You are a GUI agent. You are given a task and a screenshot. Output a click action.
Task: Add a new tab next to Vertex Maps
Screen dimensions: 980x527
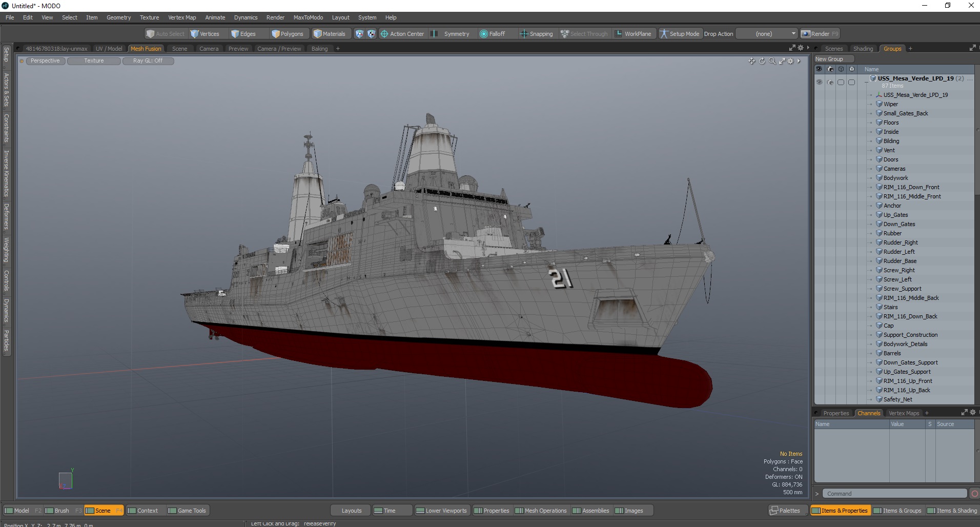927,413
